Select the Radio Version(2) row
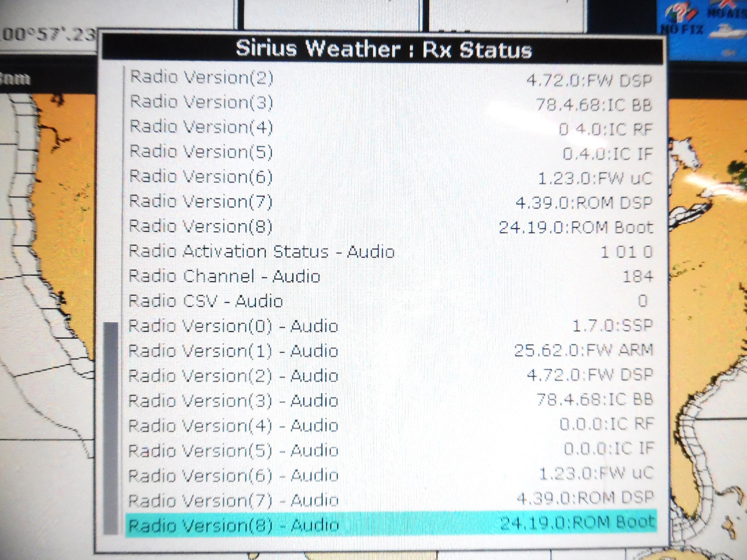This screenshot has width=747, height=560. (x=391, y=78)
